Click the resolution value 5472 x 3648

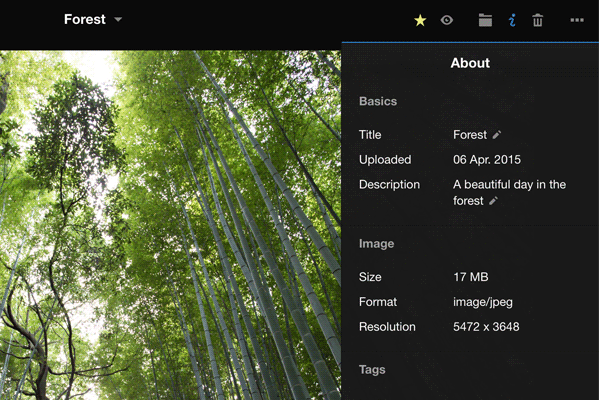pos(486,327)
